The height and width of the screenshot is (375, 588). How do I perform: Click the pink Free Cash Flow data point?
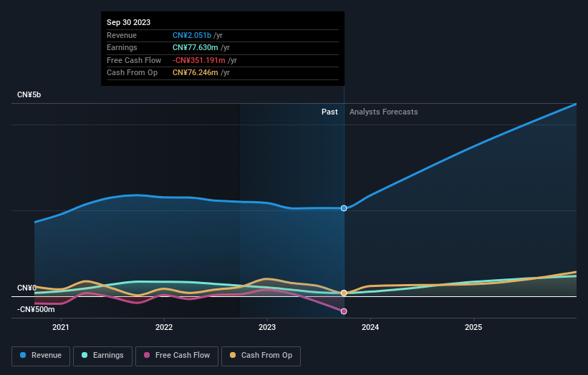344,311
